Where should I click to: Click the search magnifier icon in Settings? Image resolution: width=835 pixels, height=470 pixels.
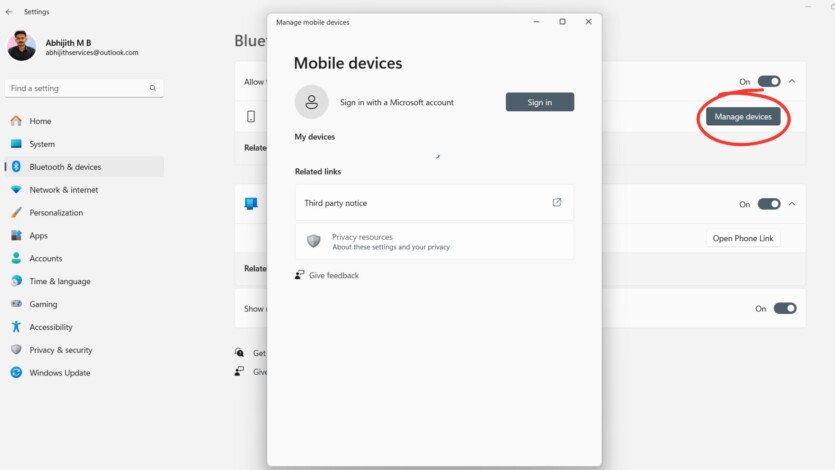pyautogui.click(x=153, y=88)
